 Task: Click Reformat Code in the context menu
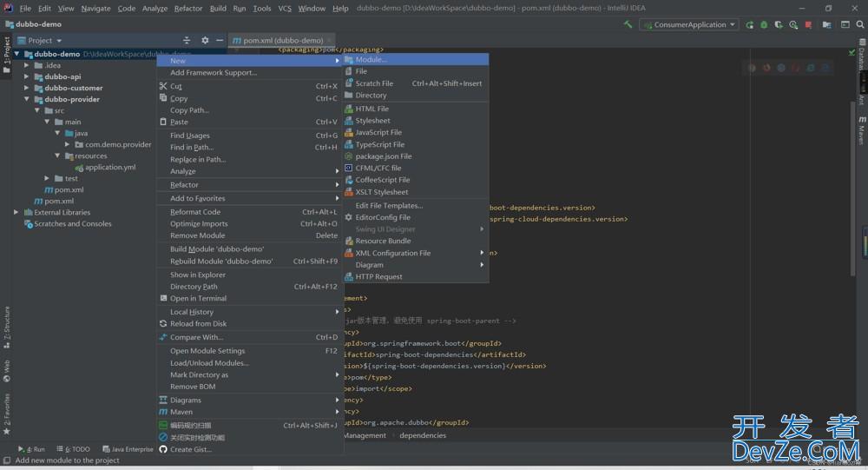click(250, 212)
